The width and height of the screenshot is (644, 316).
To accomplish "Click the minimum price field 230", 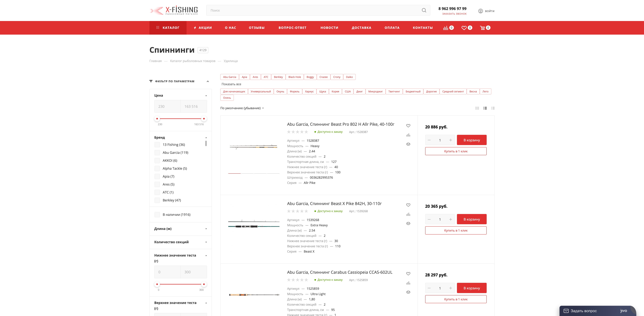I will (167, 106).
